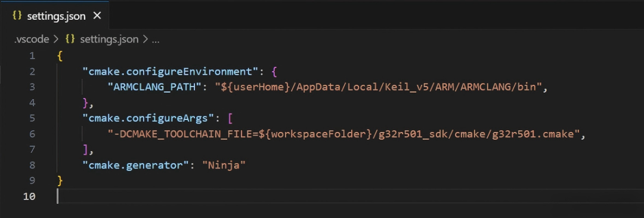Viewport: 644px width, 218px height.
Task: Click line number 1 in the gutter
Action: pyautogui.click(x=32, y=56)
